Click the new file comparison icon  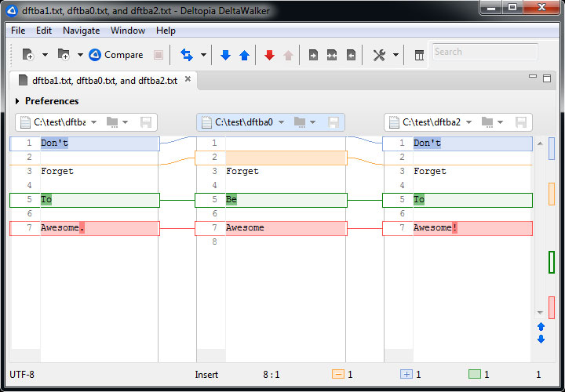28,55
